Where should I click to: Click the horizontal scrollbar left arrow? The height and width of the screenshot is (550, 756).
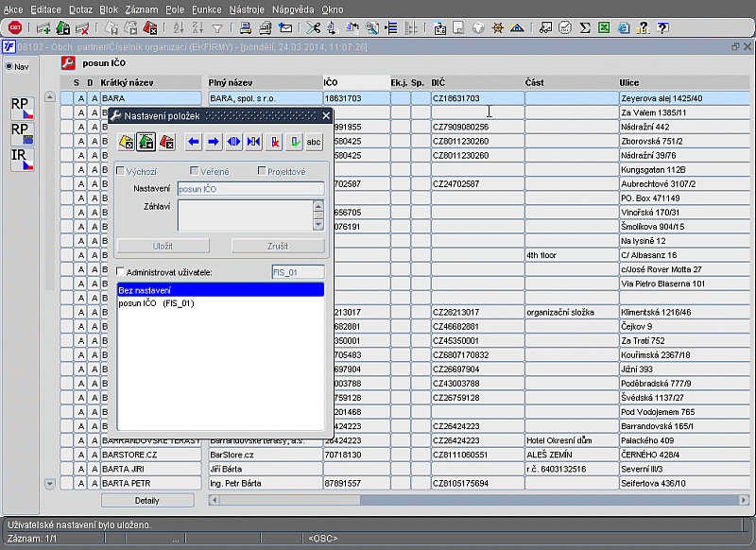[215, 500]
